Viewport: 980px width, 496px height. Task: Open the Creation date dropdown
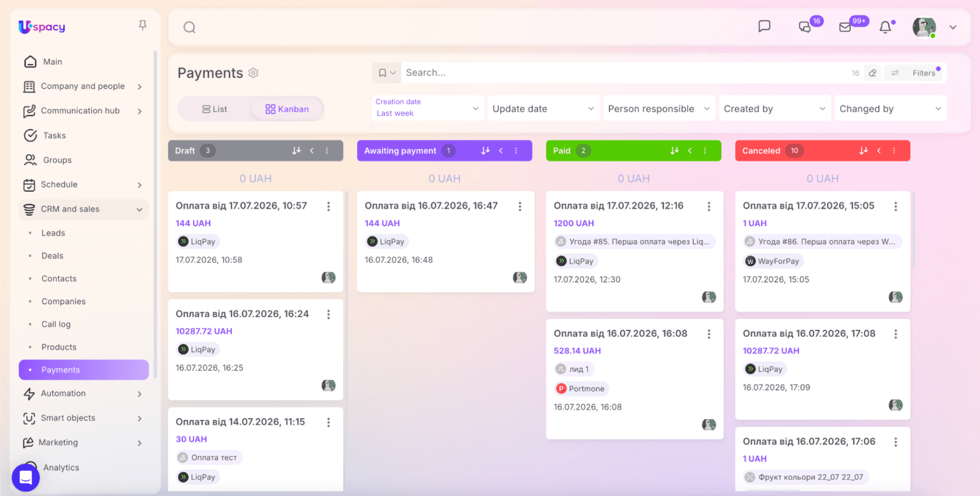pos(427,108)
